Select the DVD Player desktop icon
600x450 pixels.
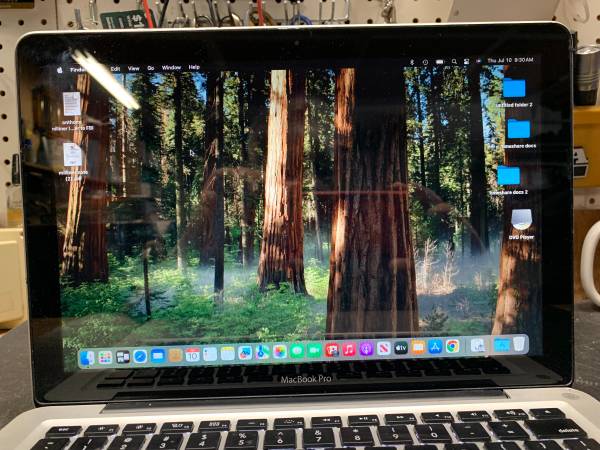522,219
